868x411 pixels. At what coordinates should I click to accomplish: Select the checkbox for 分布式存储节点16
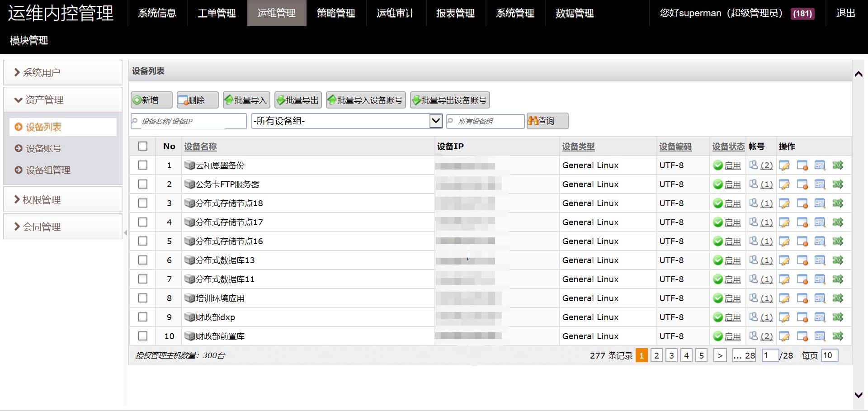pyautogui.click(x=143, y=241)
